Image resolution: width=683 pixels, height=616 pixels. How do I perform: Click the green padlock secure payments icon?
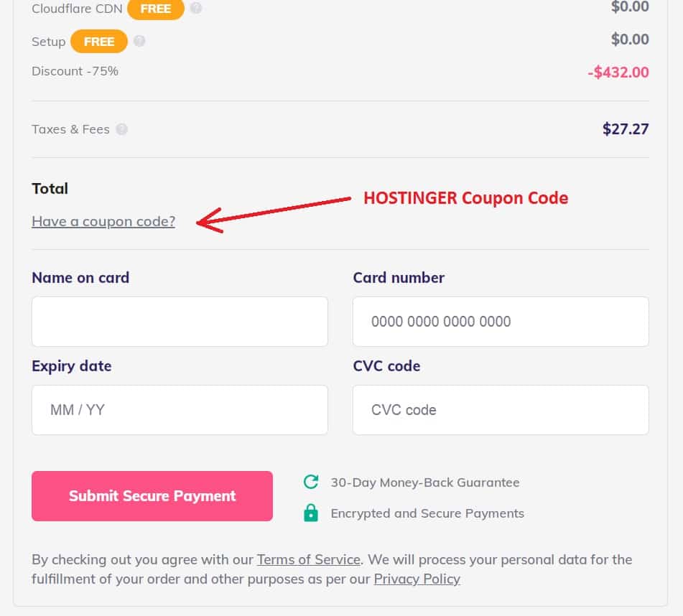tap(310, 513)
